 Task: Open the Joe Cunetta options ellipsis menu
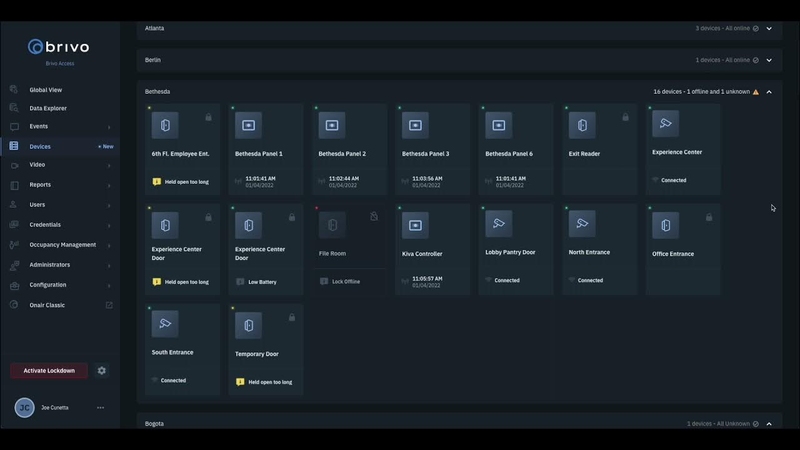101,408
